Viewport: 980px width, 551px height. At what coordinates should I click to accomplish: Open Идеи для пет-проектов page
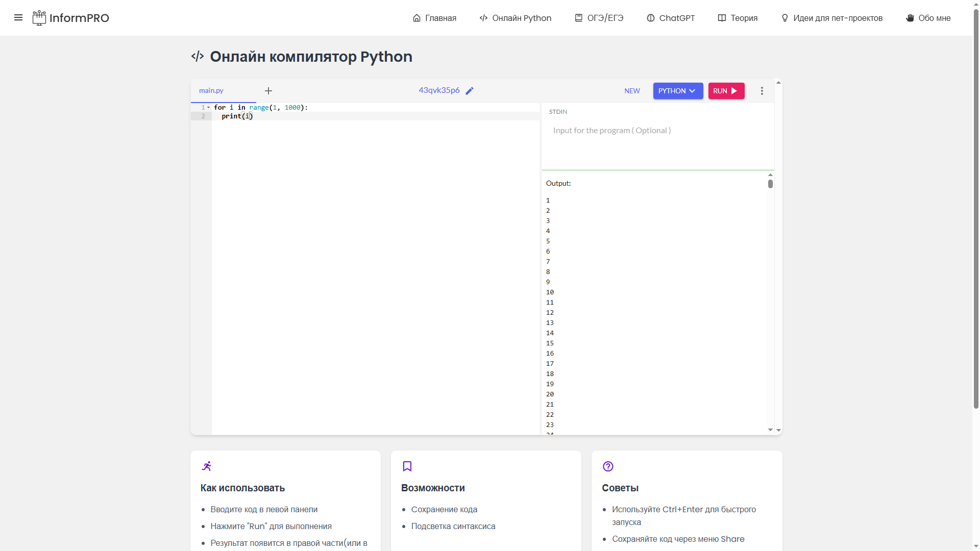[x=832, y=18]
